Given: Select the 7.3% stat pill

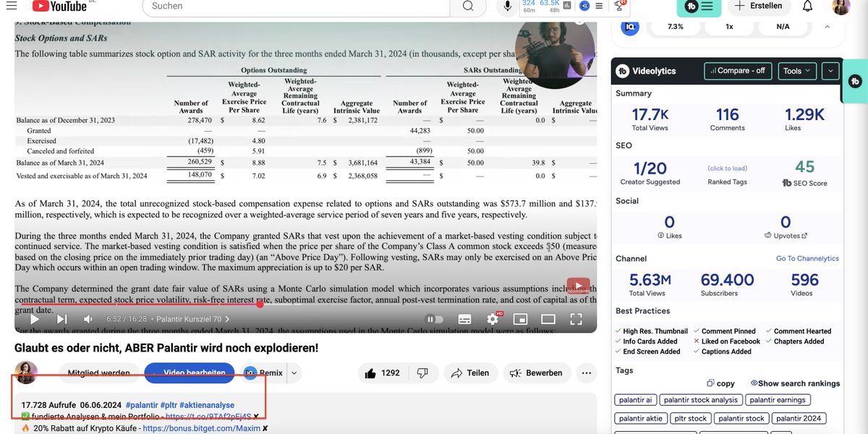Looking at the screenshot, I should [675, 26].
